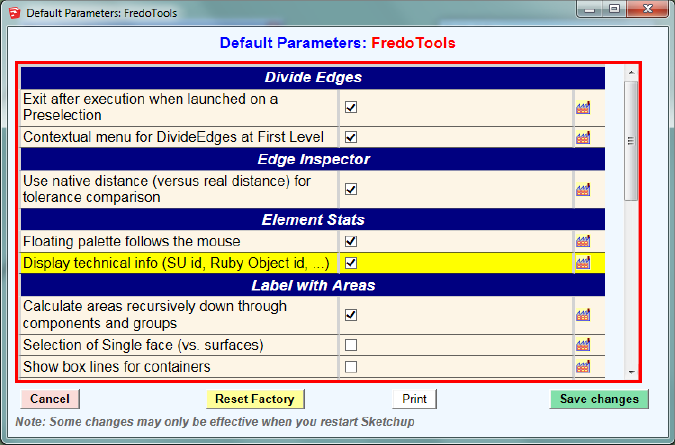Click the 'Display technical info (SU id, Ruby Object id, ...)' label
The height and width of the screenshot is (445, 675).
[176, 263]
